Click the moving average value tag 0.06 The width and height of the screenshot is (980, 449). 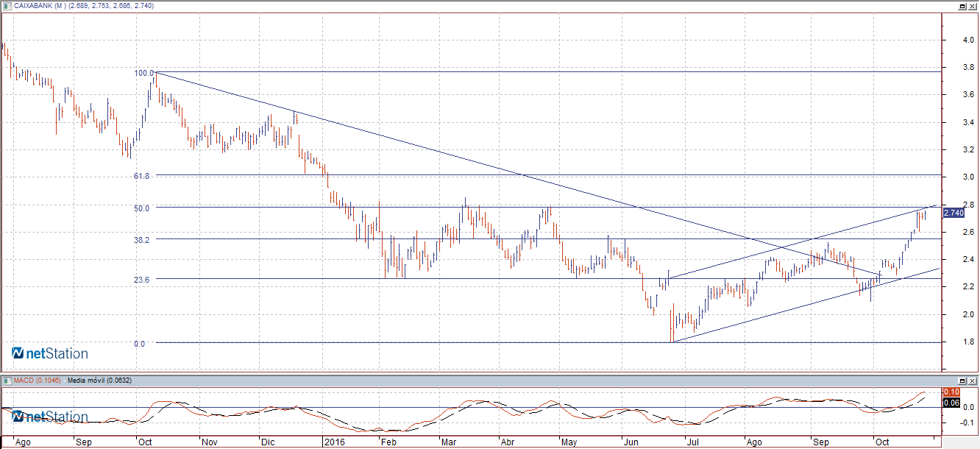tap(951, 403)
